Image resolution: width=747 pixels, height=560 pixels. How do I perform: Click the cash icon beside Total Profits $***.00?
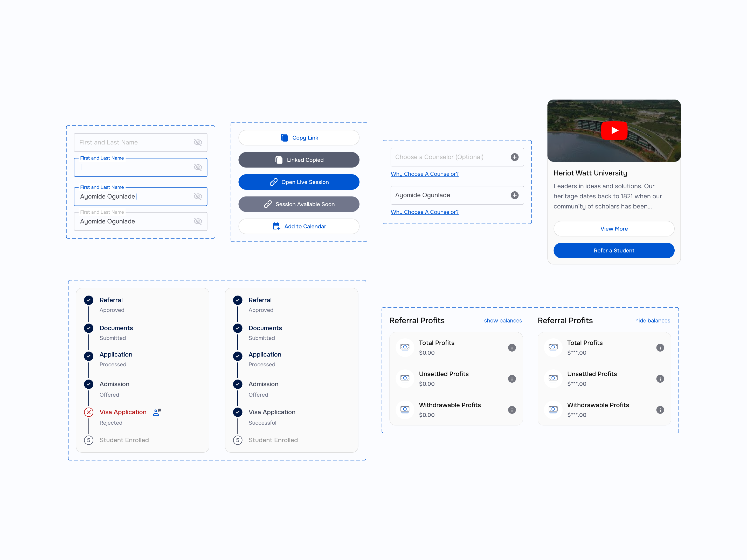point(553,347)
